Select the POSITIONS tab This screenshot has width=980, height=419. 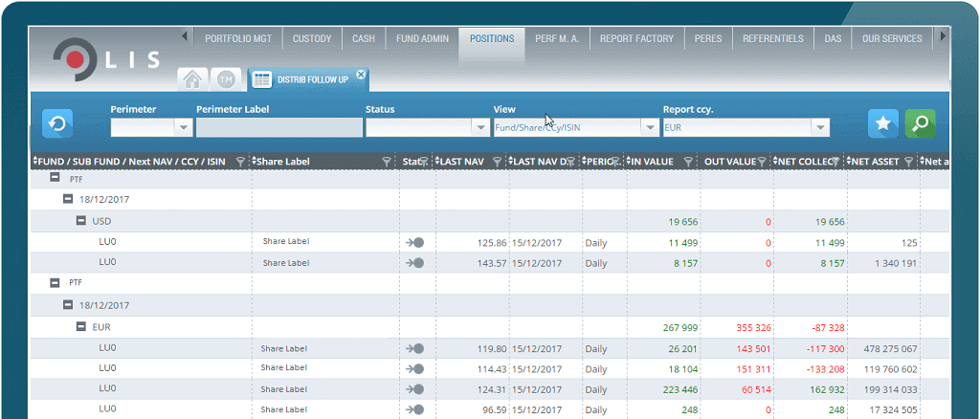(492, 38)
